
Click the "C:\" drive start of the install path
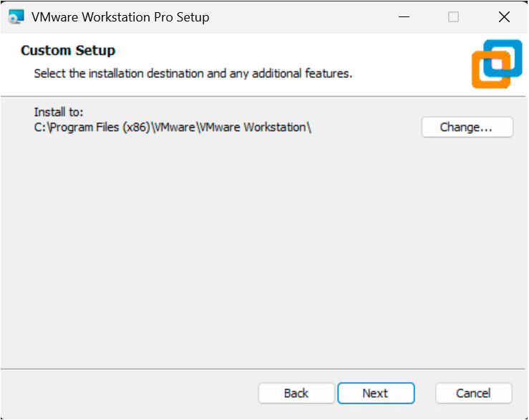click(x=41, y=127)
